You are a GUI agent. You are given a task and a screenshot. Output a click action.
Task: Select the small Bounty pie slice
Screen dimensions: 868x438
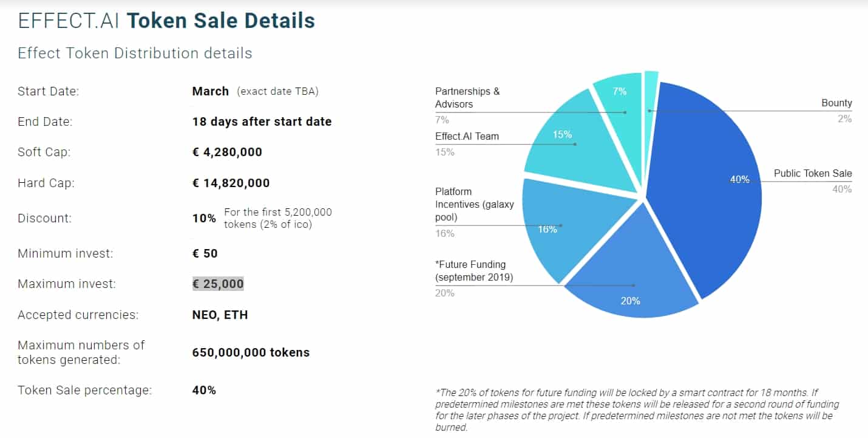coord(651,91)
